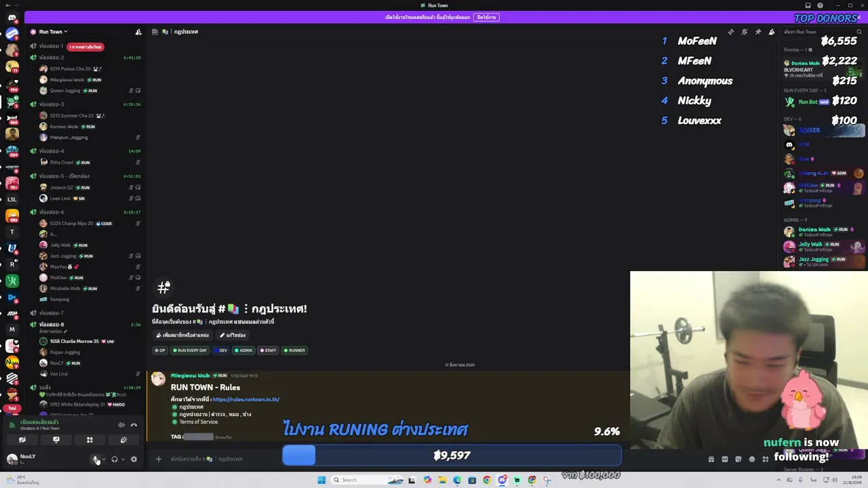Start an Activity from voice panel
Screen dimensions: 868x488
coord(90,440)
